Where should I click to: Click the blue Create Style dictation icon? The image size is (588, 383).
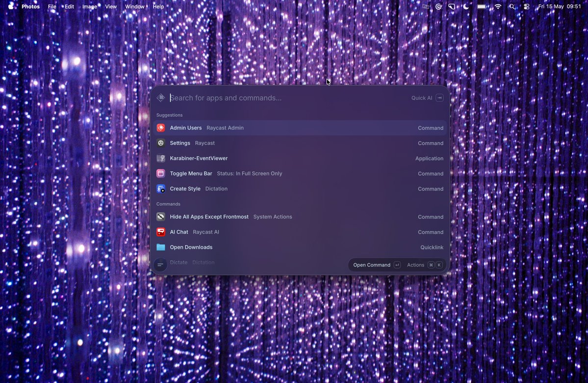coord(161,189)
